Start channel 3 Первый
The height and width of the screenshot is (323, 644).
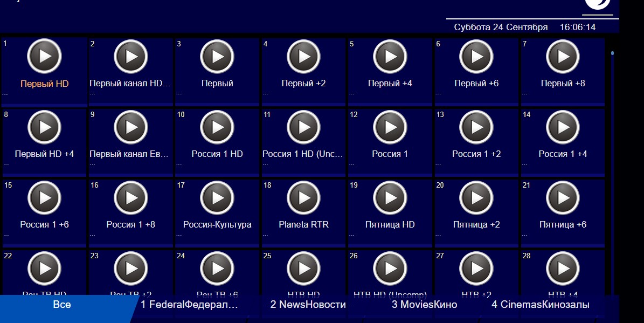217,56
